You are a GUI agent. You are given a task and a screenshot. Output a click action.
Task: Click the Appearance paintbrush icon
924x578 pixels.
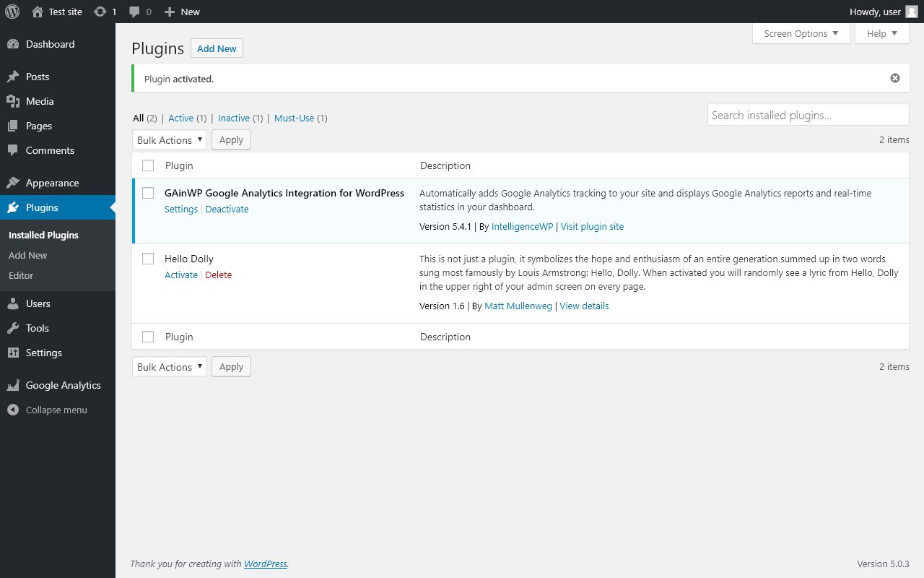(x=13, y=183)
